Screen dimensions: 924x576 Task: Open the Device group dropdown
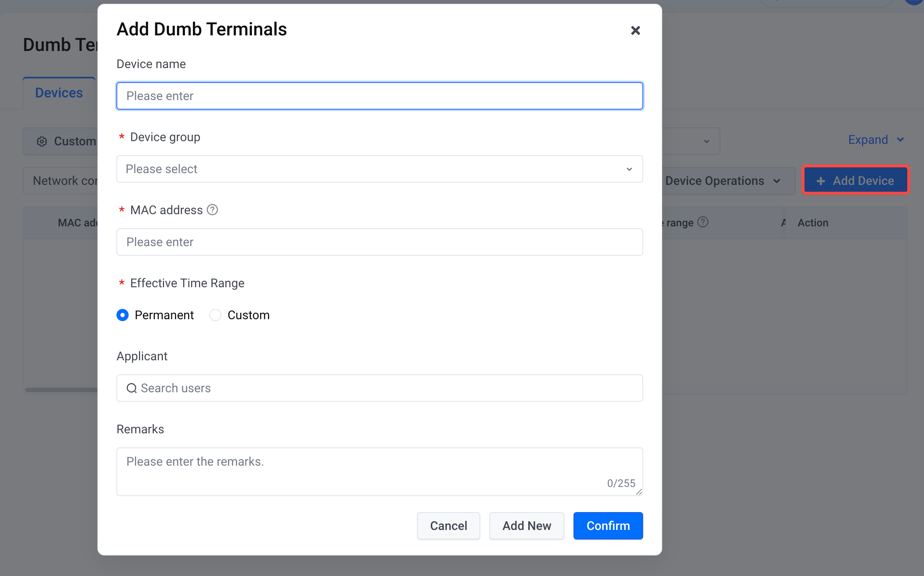[x=379, y=169]
